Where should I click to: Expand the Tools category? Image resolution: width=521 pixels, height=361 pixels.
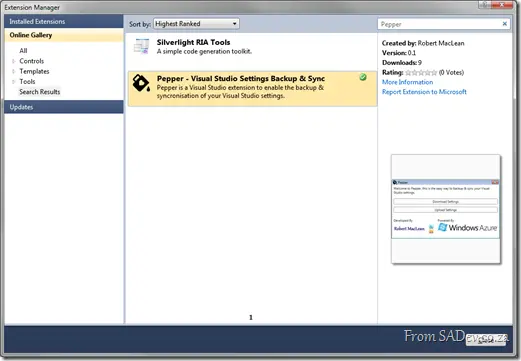pyautogui.click(x=14, y=82)
